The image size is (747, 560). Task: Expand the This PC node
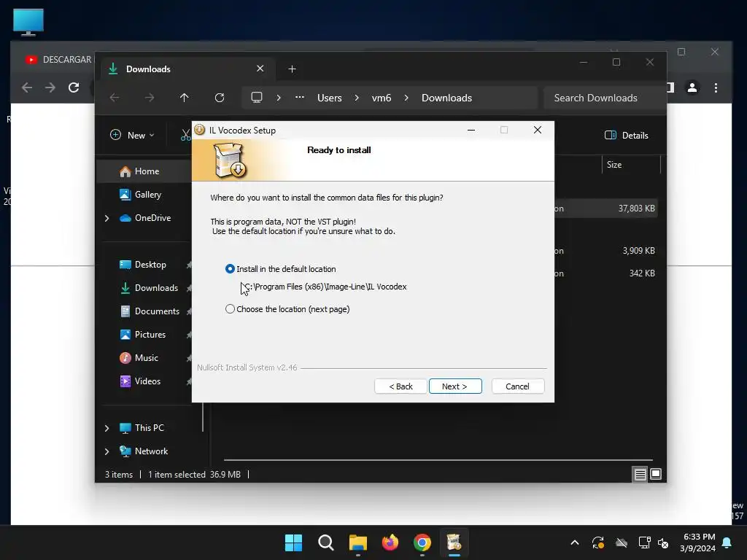(107, 428)
